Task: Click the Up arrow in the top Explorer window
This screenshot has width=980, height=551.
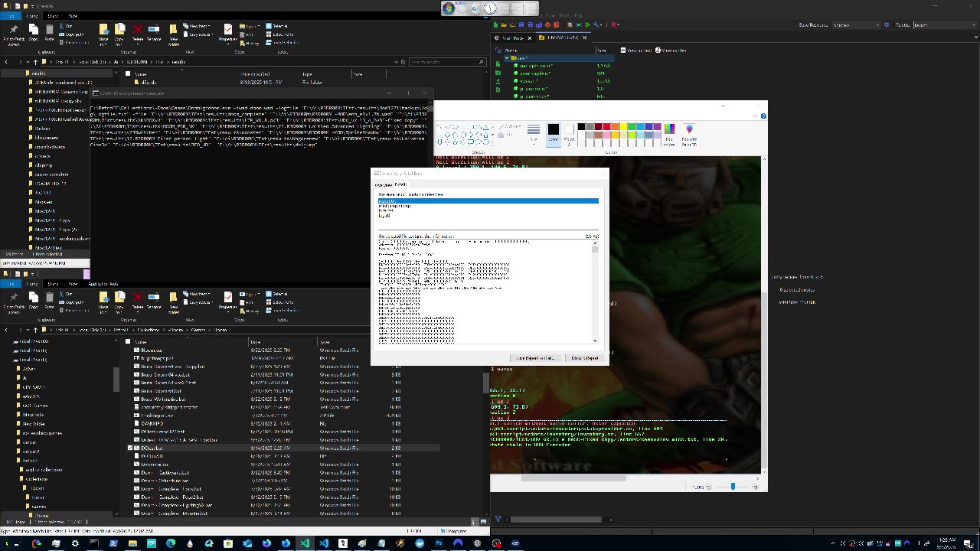Action: [x=35, y=62]
